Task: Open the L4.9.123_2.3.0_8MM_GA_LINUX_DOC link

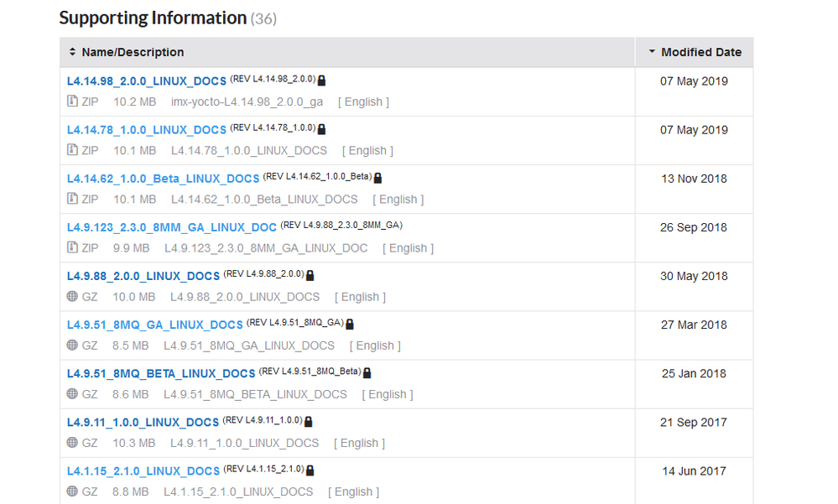Action: click(172, 227)
